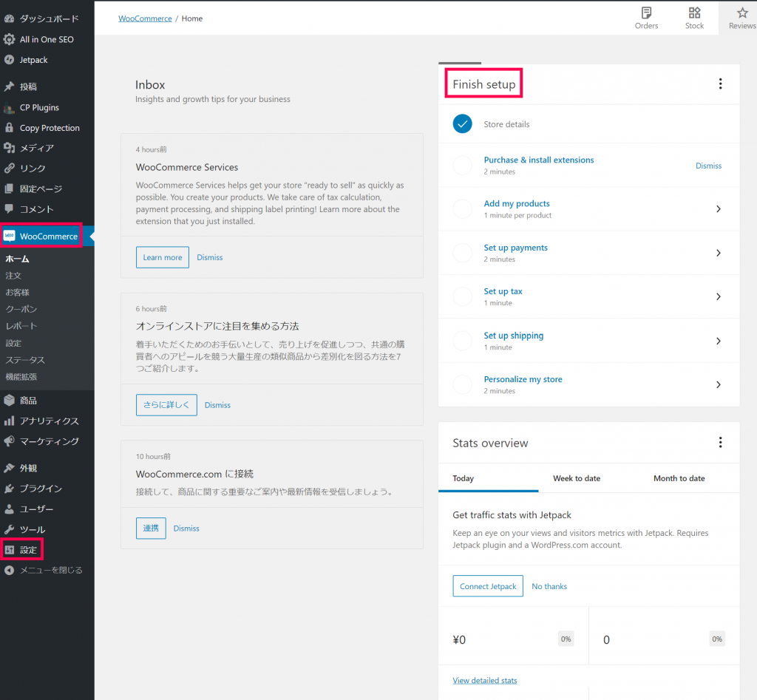Click the CP Plugins icon
Viewport: 757px width, 700px height.
pyautogui.click(x=9, y=108)
